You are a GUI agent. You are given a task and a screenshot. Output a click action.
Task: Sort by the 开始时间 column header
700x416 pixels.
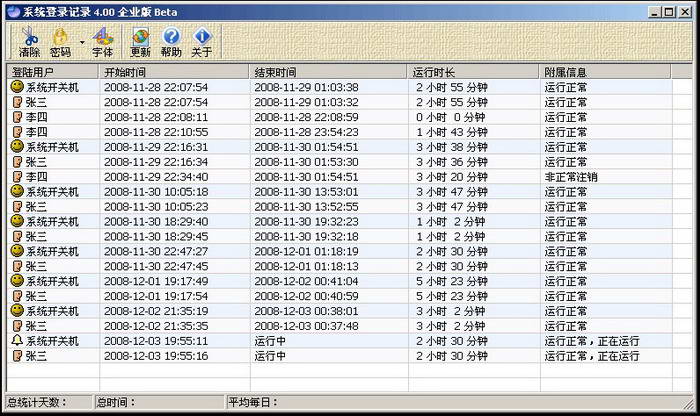pos(174,72)
